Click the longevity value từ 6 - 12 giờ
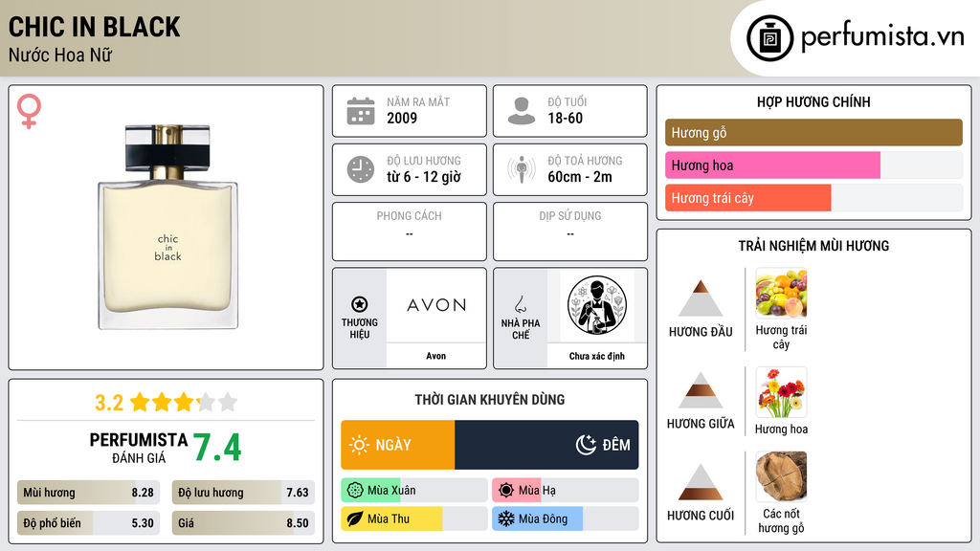Image resolution: width=980 pixels, height=551 pixels. click(x=424, y=177)
